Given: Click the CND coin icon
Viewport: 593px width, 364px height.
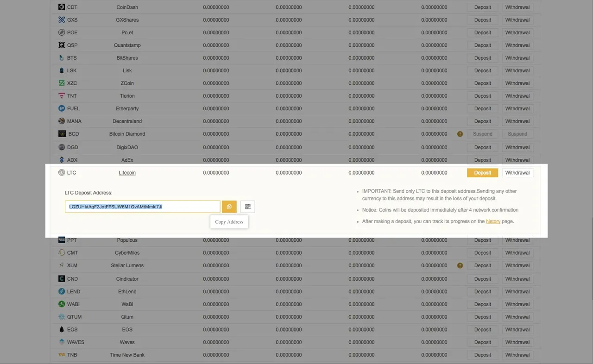Looking at the screenshot, I should [62, 279].
